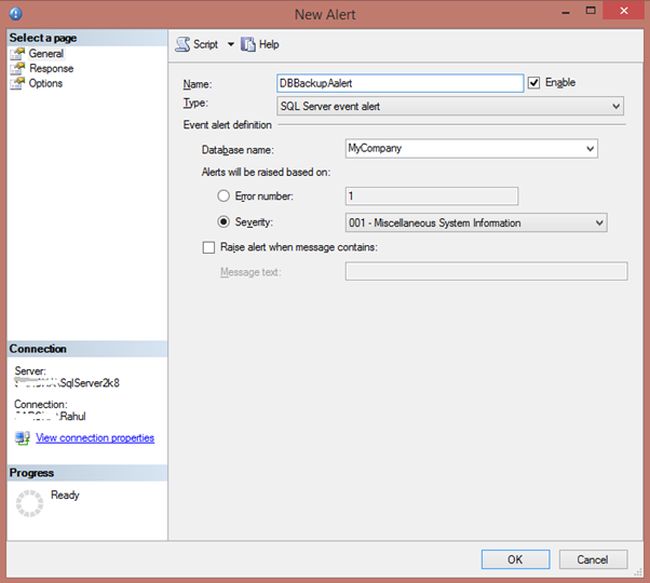The width and height of the screenshot is (650, 583).
Task: Confirm with the OK button
Action: coord(515,559)
